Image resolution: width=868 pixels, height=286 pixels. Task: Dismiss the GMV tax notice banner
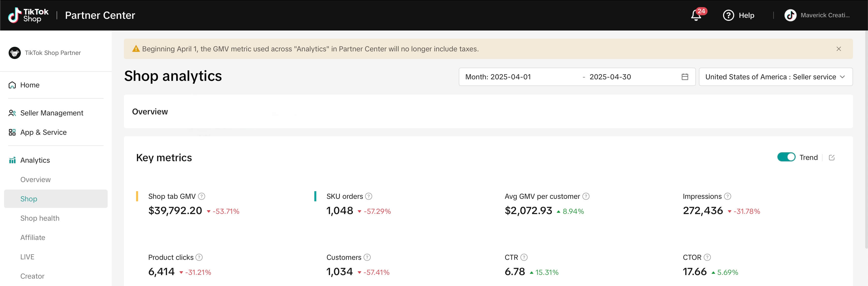point(838,49)
